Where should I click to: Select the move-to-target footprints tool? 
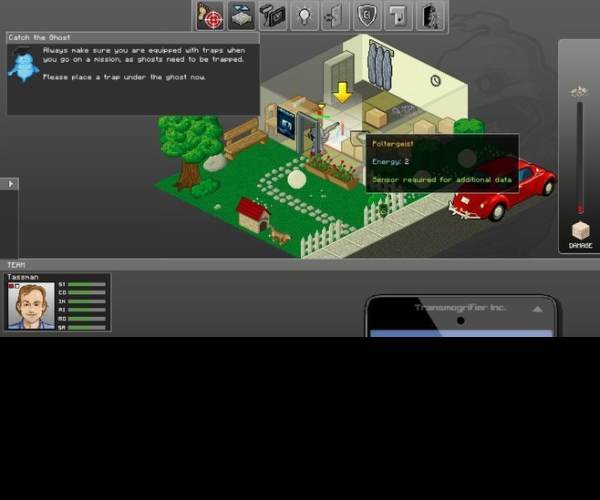coord(210,16)
